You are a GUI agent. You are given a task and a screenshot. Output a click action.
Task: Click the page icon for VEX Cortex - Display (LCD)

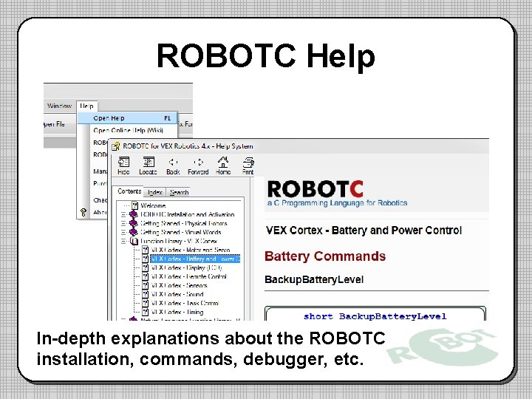[146, 267]
